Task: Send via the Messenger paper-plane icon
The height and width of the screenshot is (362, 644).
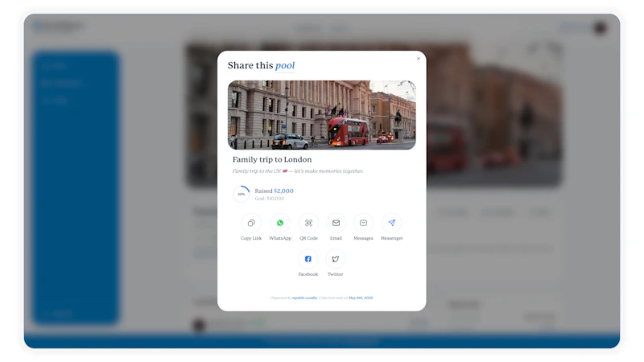Action: 392,223
